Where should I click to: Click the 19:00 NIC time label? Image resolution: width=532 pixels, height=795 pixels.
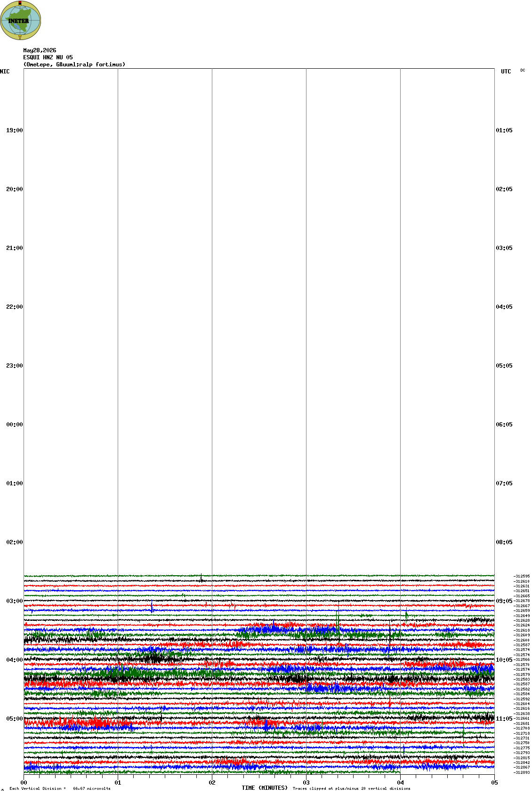pos(14,130)
